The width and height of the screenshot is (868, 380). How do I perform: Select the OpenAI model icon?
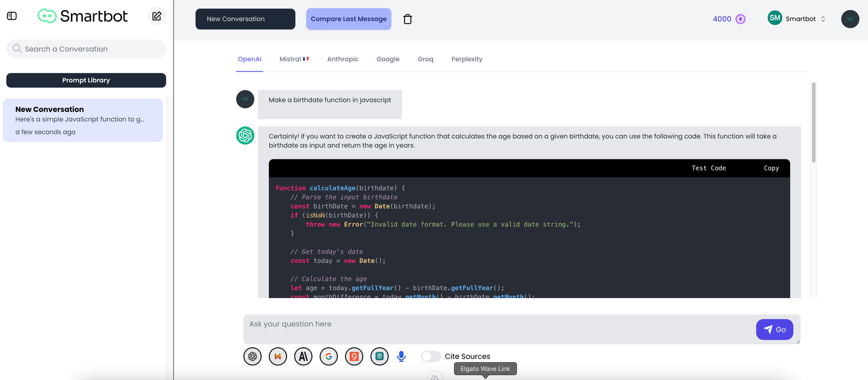252,356
